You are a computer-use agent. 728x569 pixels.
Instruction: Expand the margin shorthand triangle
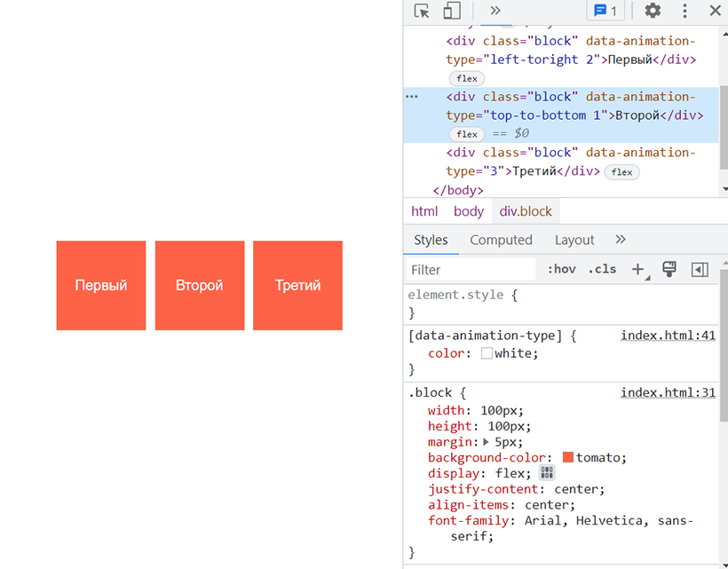[487, 442]
